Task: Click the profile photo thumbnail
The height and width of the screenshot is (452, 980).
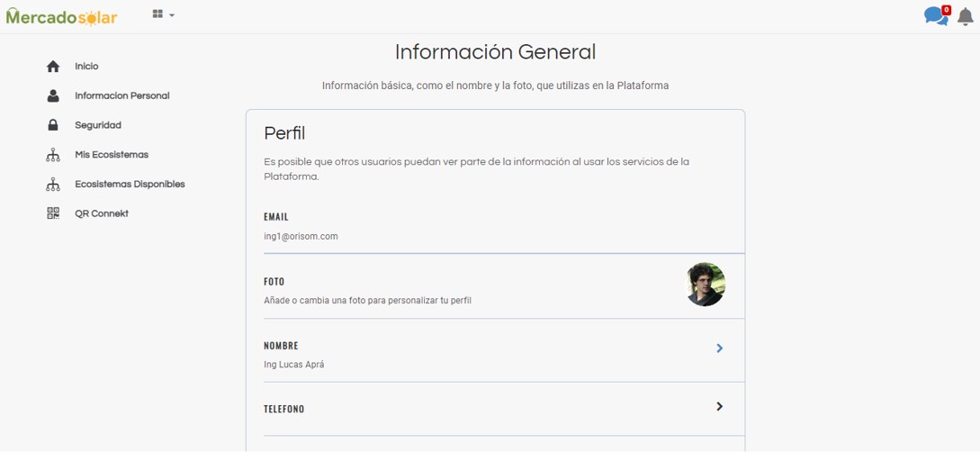Action: click(x=705, y=285)
